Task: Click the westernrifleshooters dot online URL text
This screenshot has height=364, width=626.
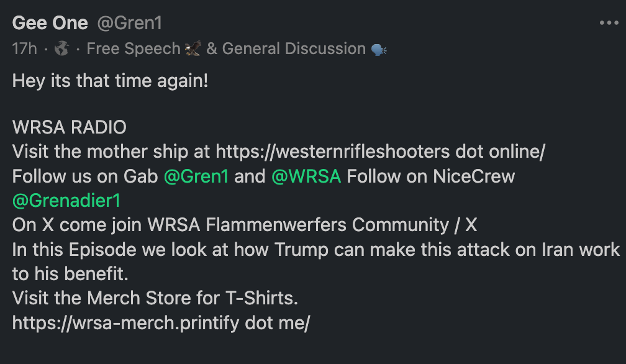Action: 380,152
